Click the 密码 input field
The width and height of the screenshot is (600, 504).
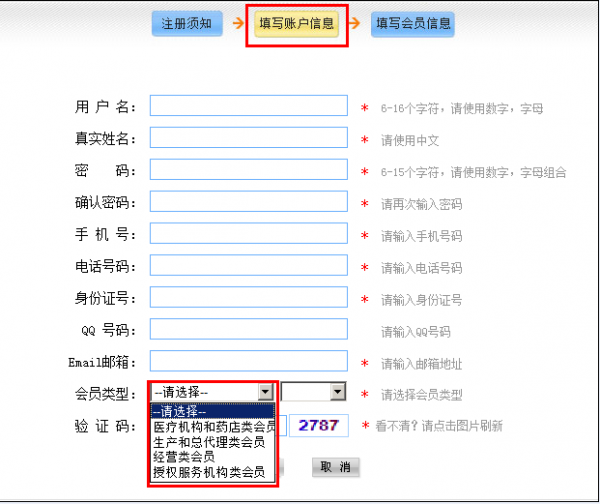coord(248,170)
